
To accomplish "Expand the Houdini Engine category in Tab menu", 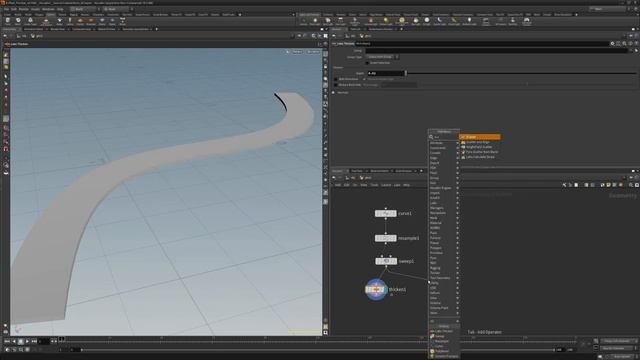I will [444, 188].
